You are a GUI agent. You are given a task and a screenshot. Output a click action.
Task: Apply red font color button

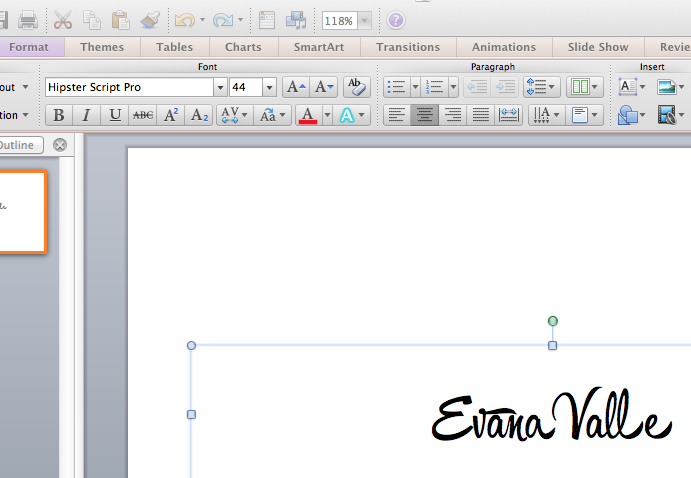(x=308, y=115)
